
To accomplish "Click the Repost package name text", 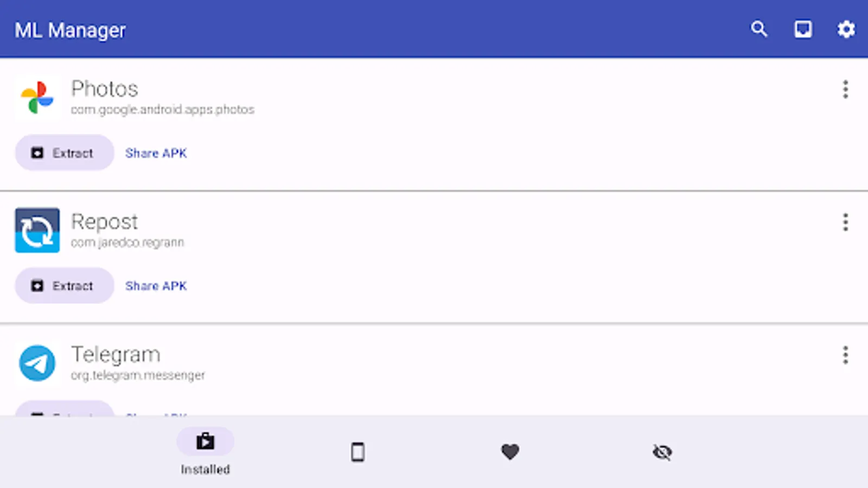I will point(127,242).
